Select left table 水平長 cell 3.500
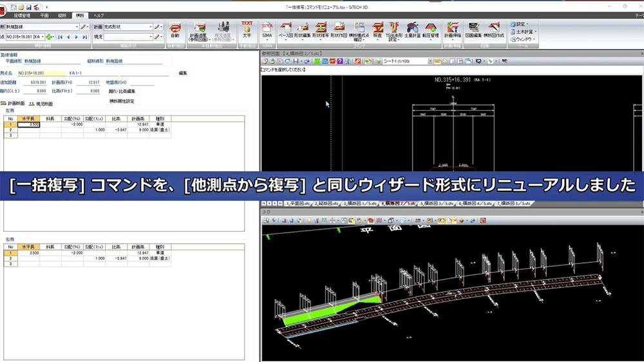Image resolution: width=644 pixels, height=362 pixels. pos(29,124)
